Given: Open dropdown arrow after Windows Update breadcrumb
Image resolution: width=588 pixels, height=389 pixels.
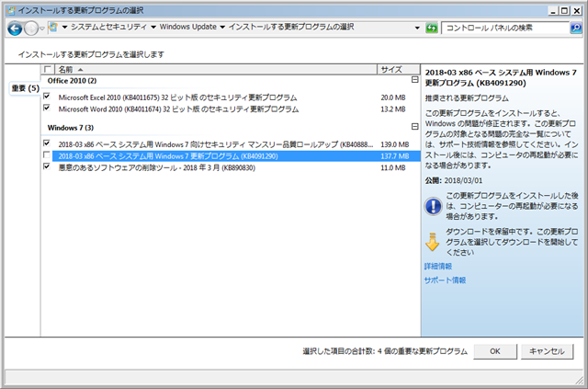Looking at the screenshot, I should (222, 27).
